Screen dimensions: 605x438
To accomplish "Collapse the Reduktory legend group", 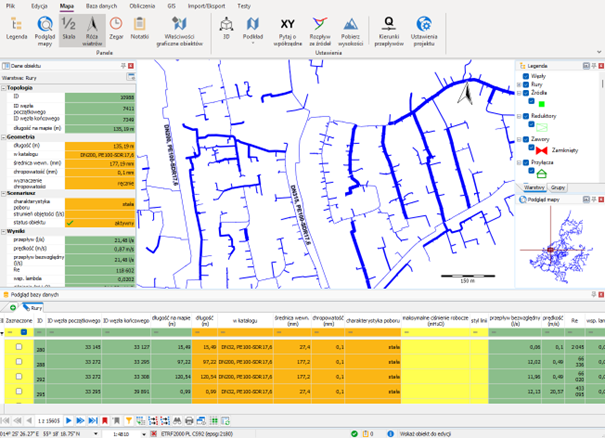I will coord(521,116).
